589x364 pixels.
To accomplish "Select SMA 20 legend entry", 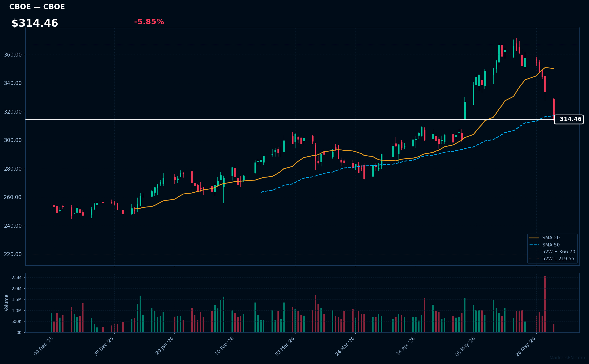I will coord(545,238).
